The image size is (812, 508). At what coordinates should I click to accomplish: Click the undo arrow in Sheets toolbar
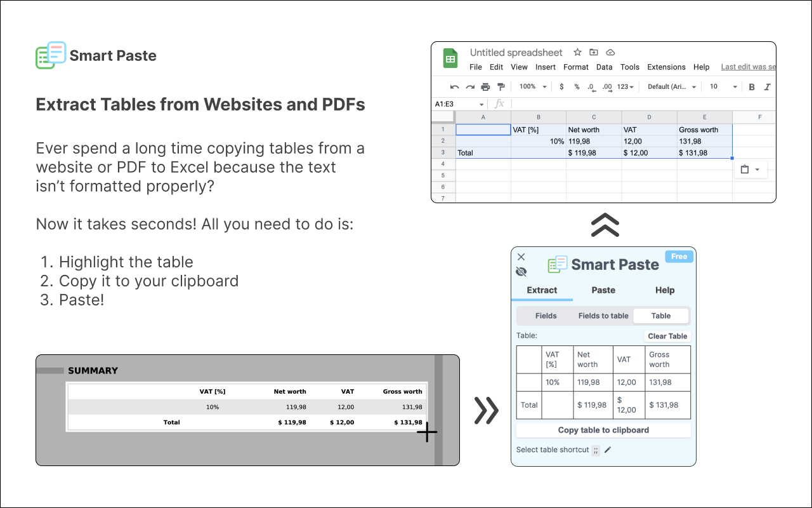point(454,87)
